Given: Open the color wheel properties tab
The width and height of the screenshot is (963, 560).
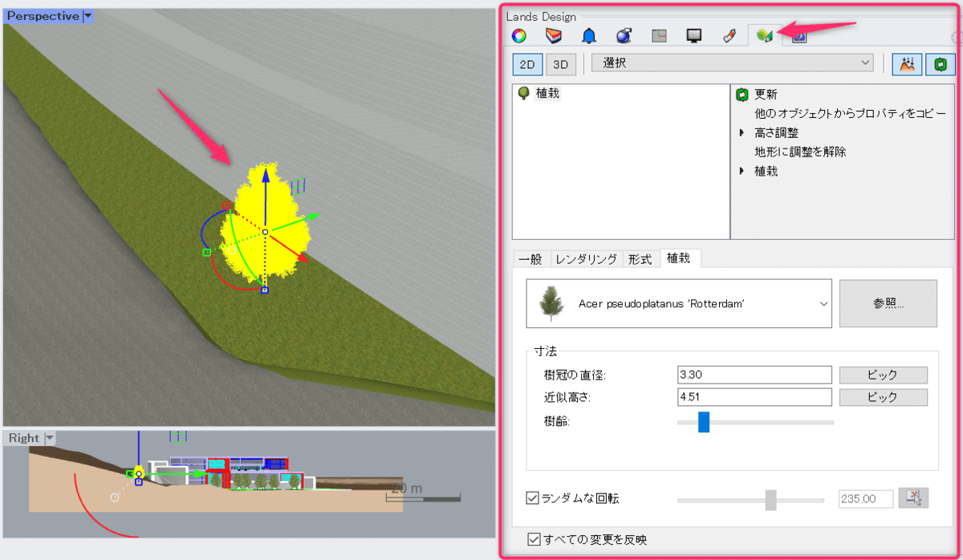Looking at the screenshot, I should [x=519, y=36].
